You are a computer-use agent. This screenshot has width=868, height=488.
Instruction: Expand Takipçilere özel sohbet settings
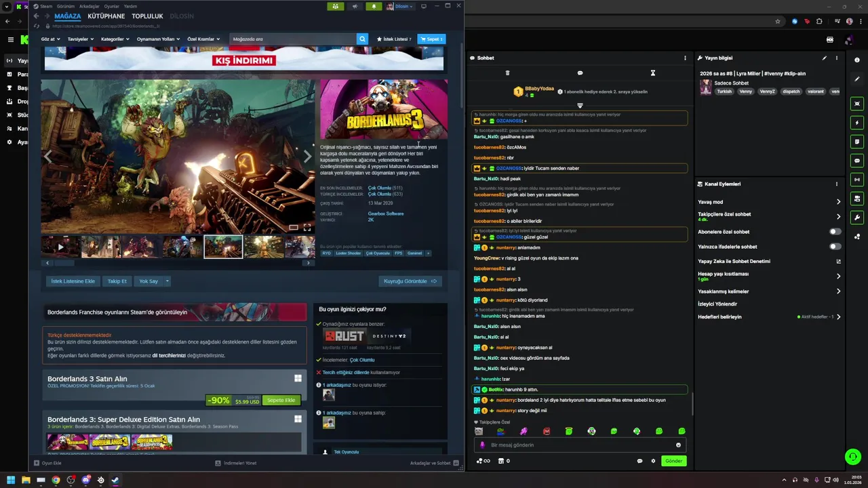pyautogui.click(x=839, y=217)
